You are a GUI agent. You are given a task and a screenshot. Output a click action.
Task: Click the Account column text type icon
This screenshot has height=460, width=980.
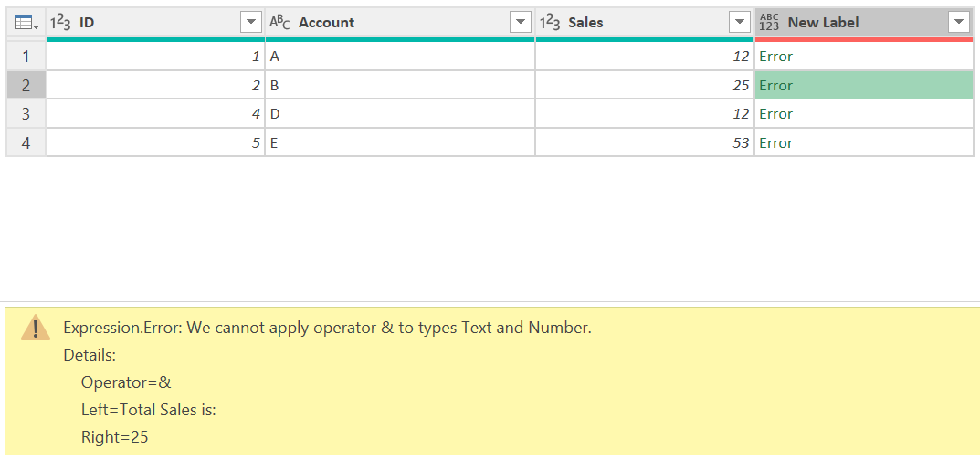tap(279, 23)
